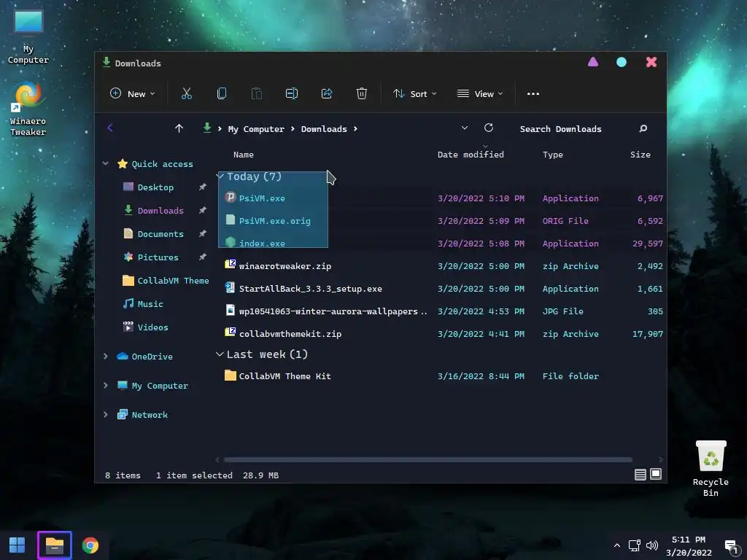The height and width of the screenshot is (560, 747).
Task: Open the Sort dropdown menu
Action: point(414,94)
